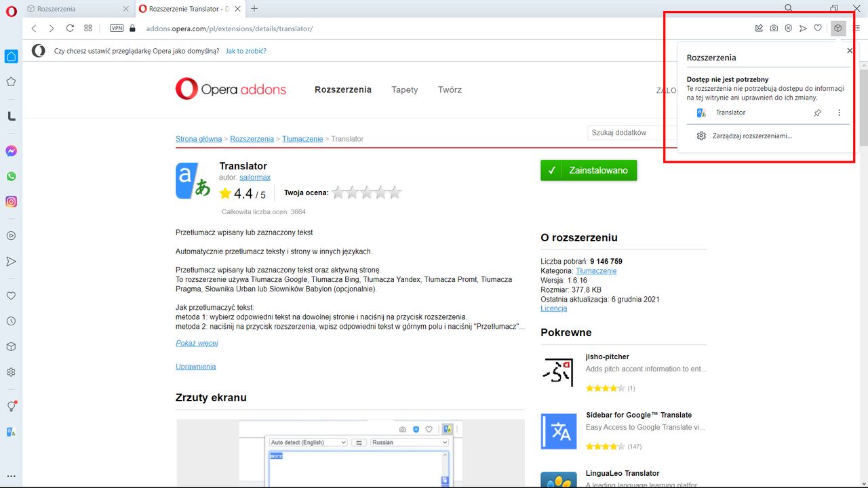
Task: Expand the description with Pokaż więcej
Action: pyautogui.click(x=195, y=343)
